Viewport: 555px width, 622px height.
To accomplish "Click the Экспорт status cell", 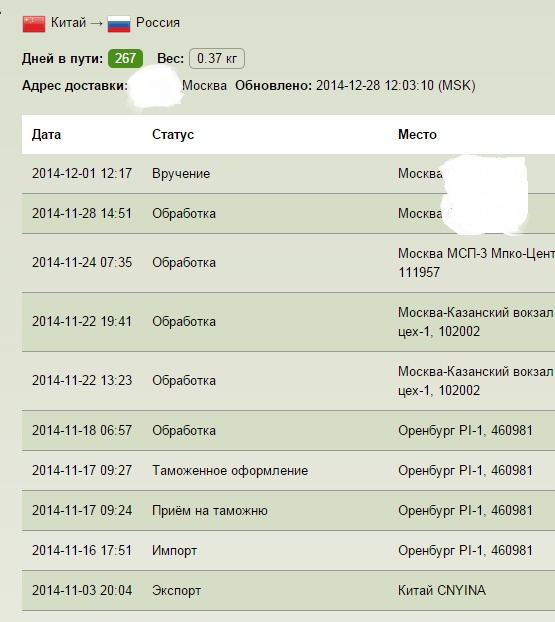I will (177, 591).
